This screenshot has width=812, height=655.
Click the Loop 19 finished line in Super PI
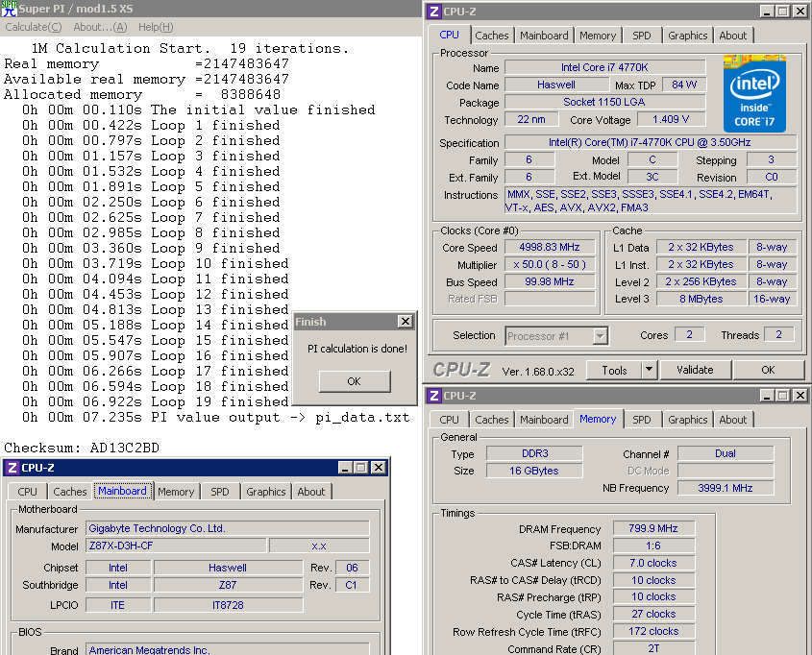[x=156, y=402]
